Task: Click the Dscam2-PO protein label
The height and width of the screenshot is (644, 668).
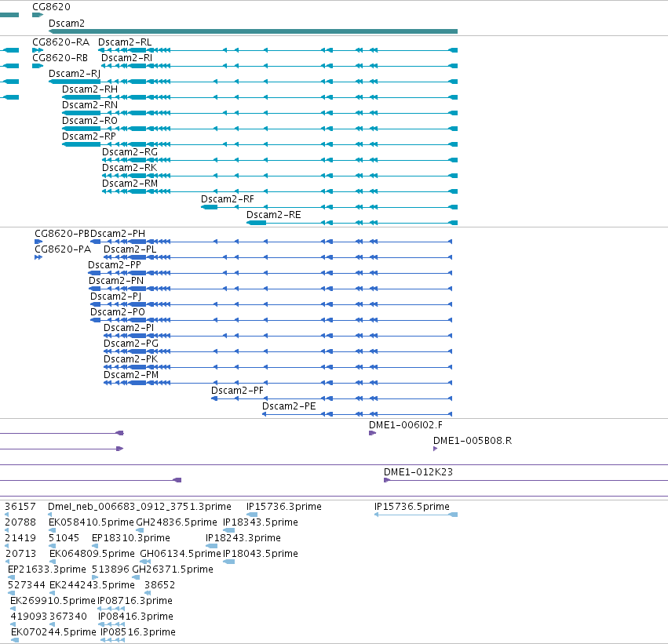Action: click(118, 312)
